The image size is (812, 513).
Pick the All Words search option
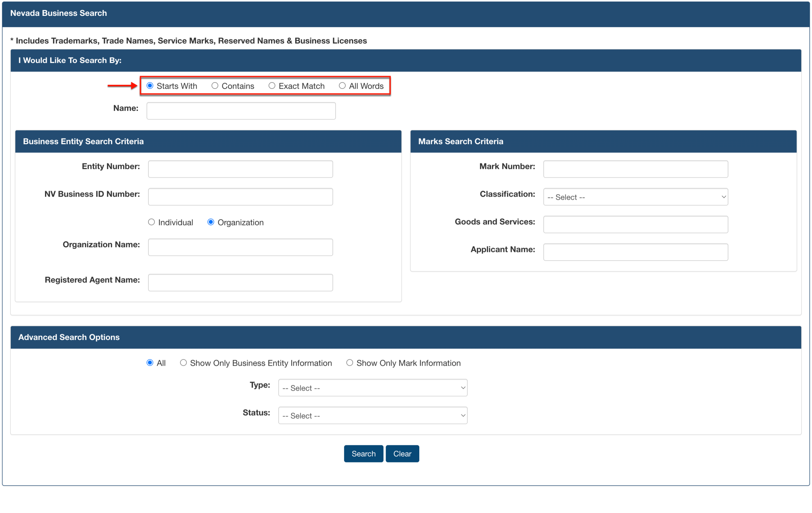coord(342,86)
